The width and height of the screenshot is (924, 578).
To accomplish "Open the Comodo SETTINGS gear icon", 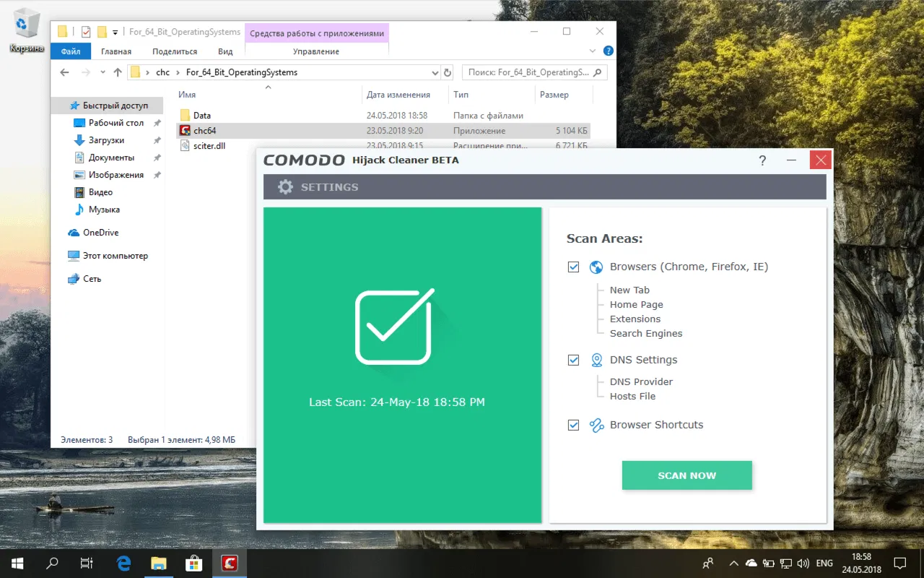I will click(x=286, y=187).
